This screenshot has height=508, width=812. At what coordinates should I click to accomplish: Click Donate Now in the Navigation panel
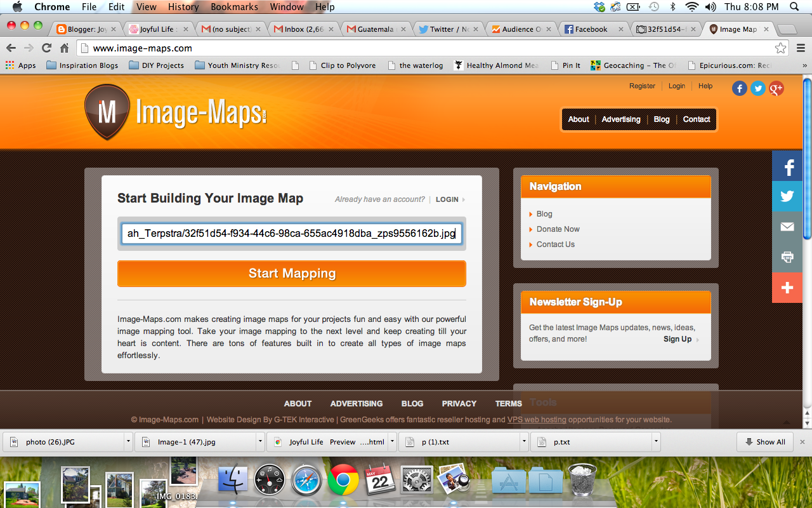tap(558, 229)
